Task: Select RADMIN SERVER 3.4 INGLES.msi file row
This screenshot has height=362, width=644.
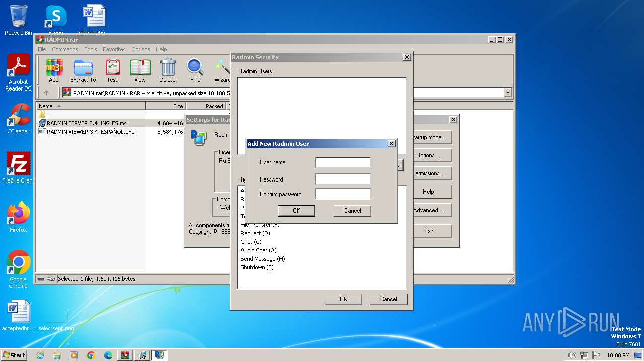Action: click(x=111, y=123)
